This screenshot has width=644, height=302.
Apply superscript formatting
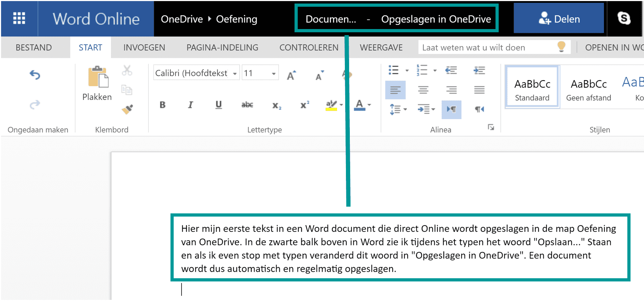click(x=304, y=105)
